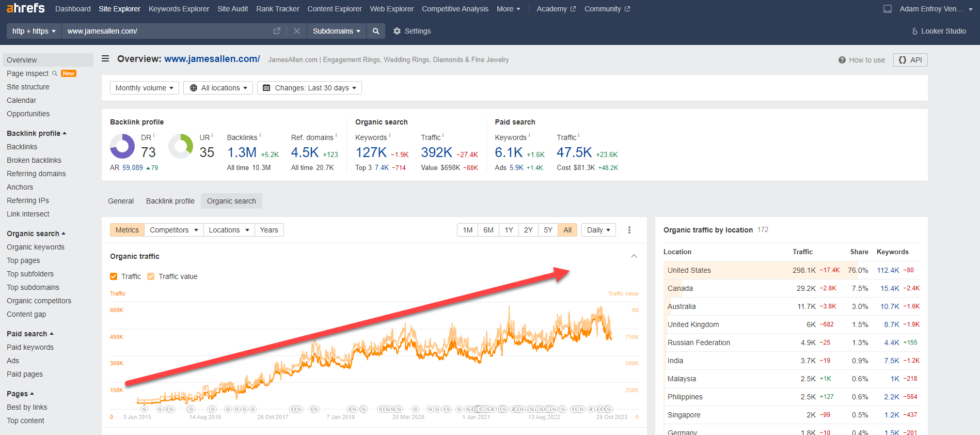Screen dimensions: 980x435
Task: Toggle the Traffic value checkbox
Action: (x=151, y=276)
